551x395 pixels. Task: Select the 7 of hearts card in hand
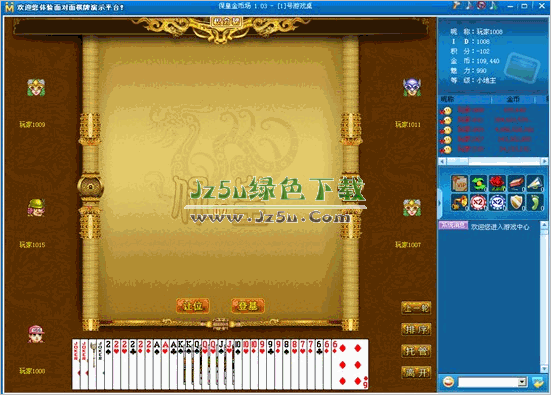(x=303, y=364)
